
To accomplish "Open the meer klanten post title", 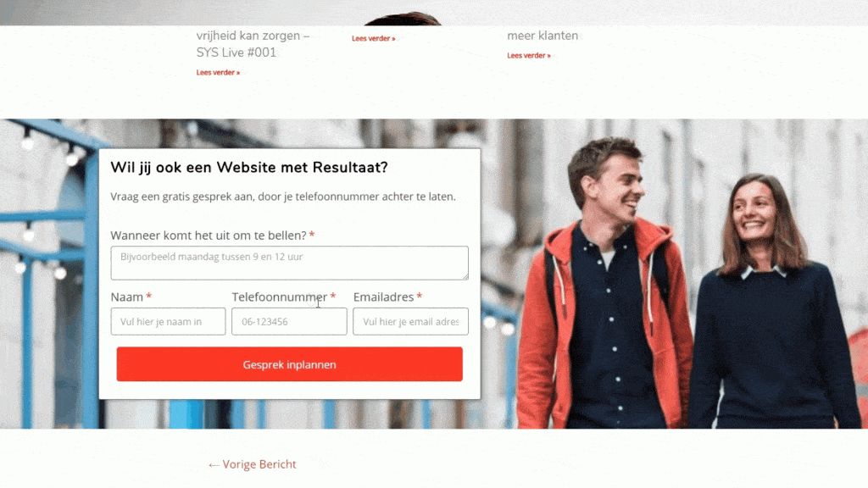I will 542,36.
